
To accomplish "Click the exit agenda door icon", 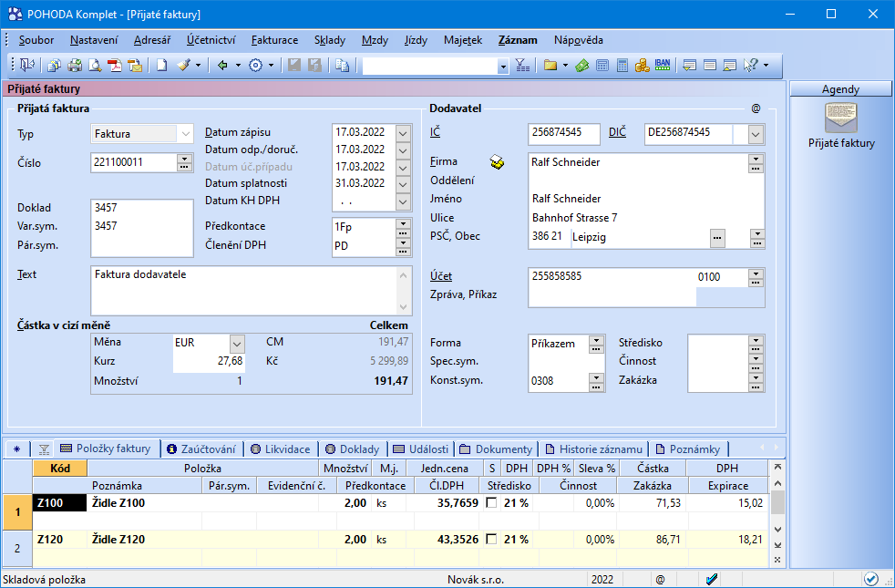I will pos(26,65).
